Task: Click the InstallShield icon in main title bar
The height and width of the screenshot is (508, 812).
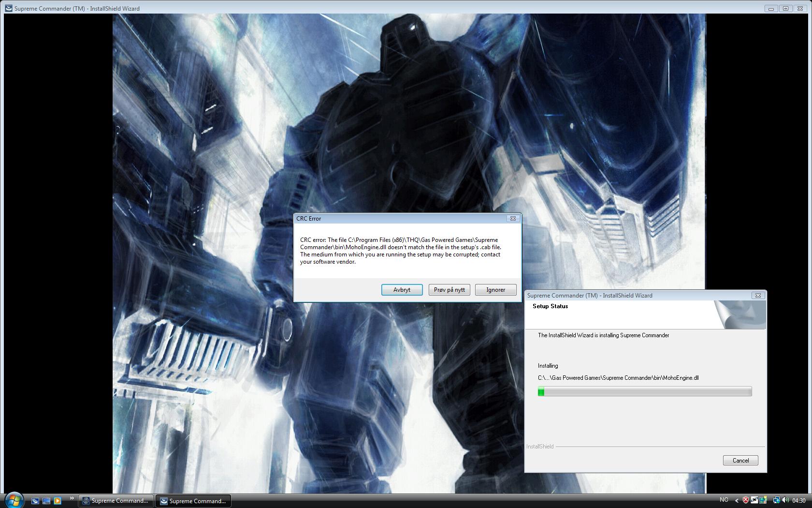Action: click(x=8, y=8)
